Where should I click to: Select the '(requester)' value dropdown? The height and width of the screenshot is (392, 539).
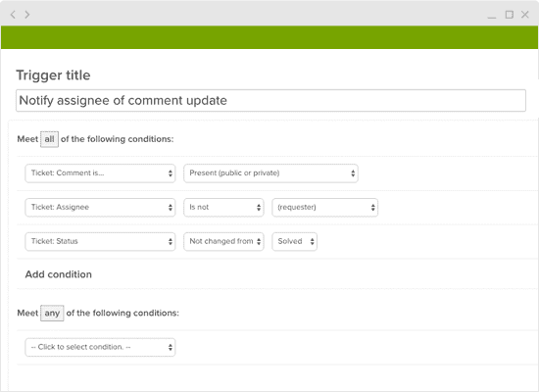(x=324, y=208)
